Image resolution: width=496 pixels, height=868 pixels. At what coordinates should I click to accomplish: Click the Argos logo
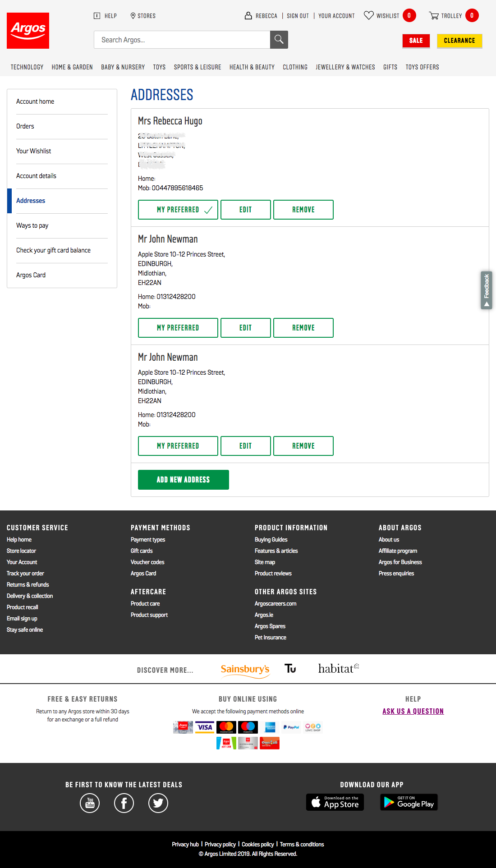click(x=28, y=31)
